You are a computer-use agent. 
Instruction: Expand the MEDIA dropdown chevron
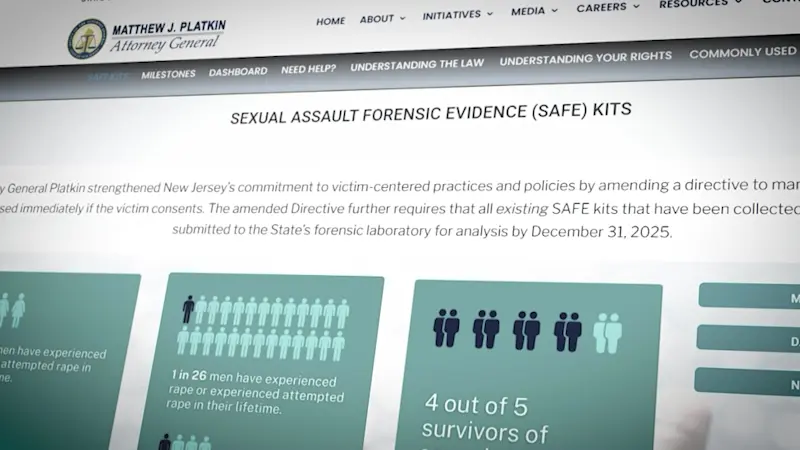(x=555, y=10)
